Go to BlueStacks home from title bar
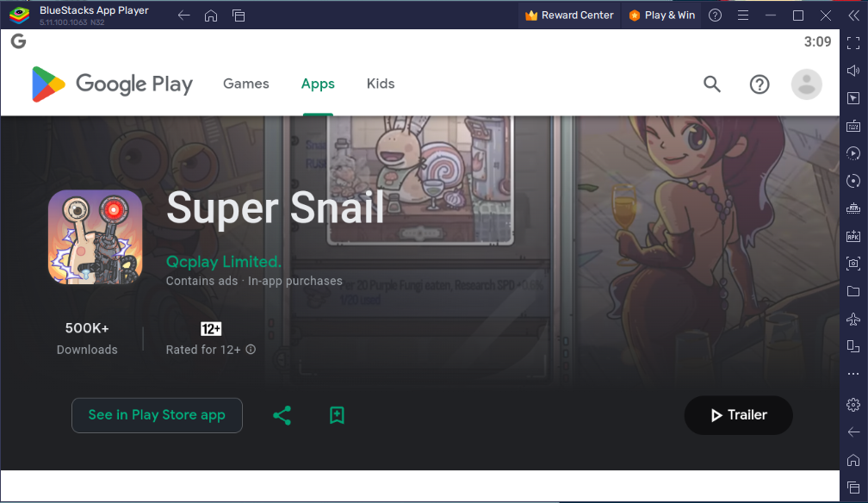 tap(211, 16)
